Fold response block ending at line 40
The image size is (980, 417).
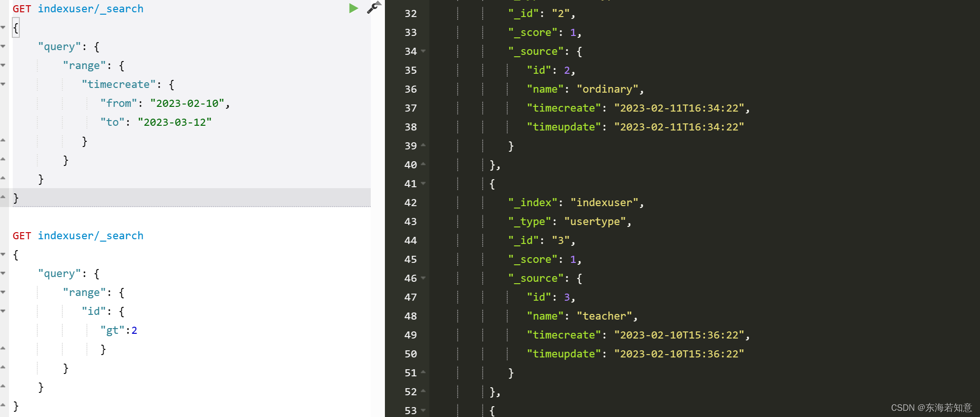423,164
